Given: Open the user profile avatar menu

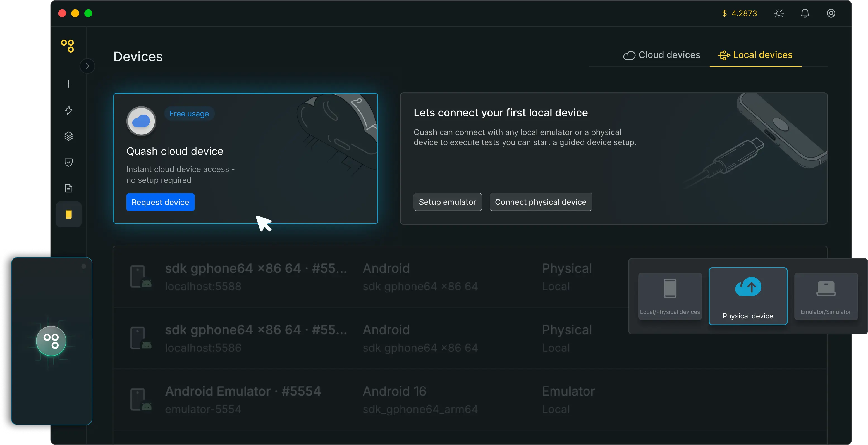Looking at the screenshot, I should click(831, 13).
